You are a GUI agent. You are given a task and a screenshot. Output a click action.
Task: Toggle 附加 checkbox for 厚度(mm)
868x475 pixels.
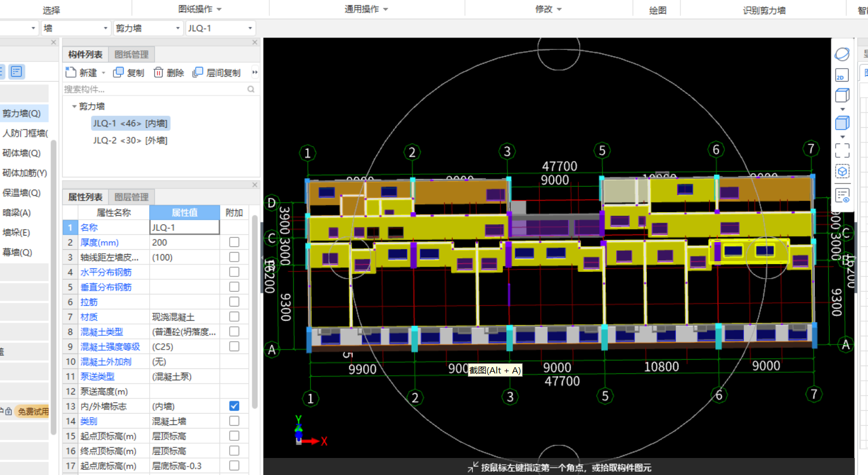click(234, 242)
